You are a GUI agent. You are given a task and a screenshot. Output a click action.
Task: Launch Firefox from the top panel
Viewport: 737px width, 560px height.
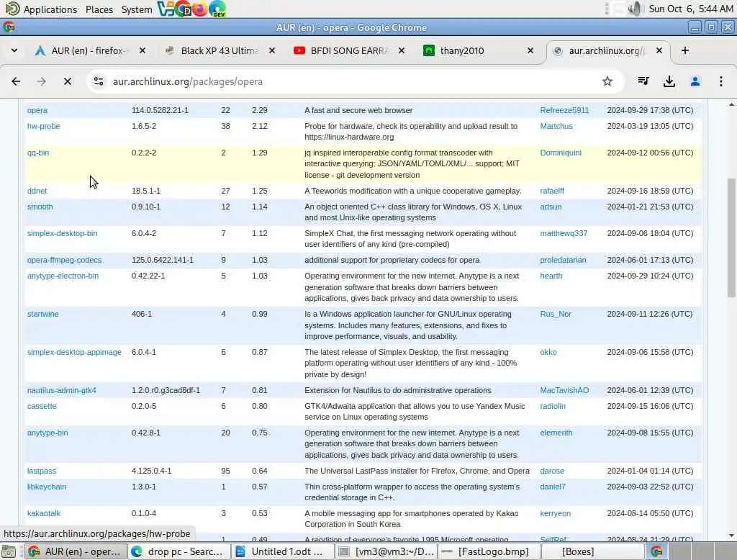click(200, 9)
